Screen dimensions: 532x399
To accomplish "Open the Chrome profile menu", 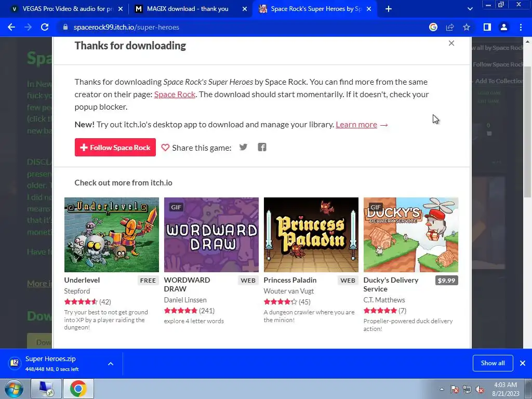I will point(504,27).
